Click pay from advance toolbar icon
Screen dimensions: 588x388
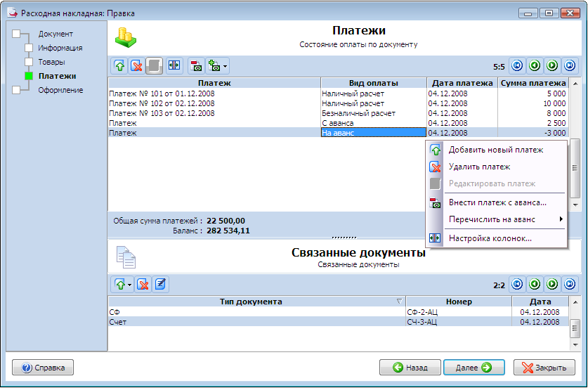pyautogui.click(x=196, y=66)
